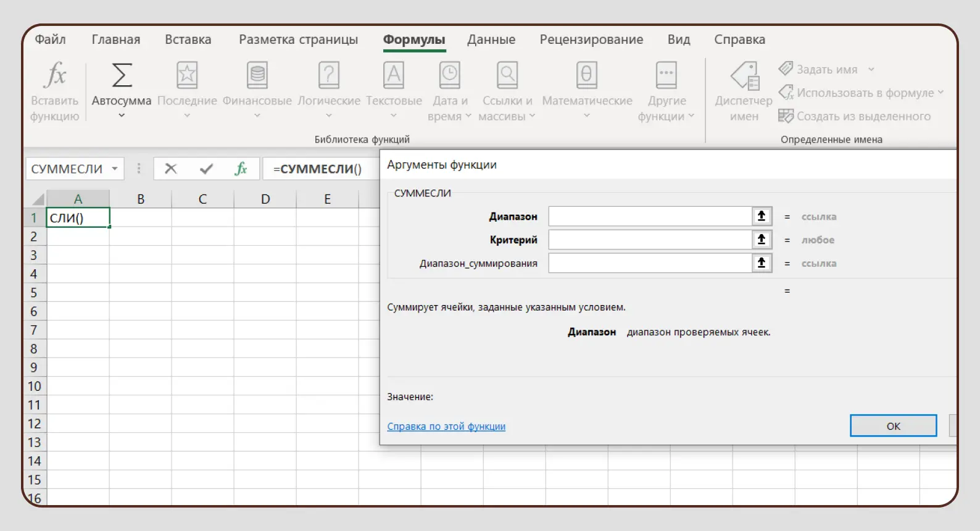The width and height of the screenshot is (980, 531).
Task: Expand the Задать имя dropdown arrow
Action: (871, 69)
